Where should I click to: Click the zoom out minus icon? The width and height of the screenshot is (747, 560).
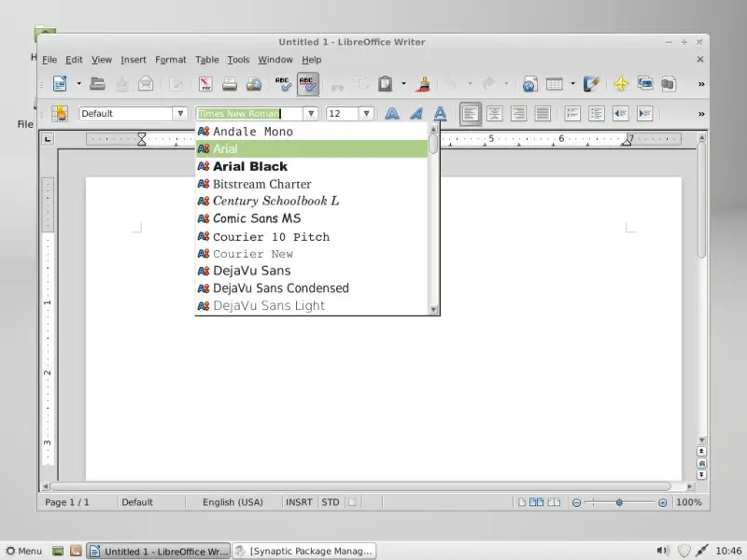pos(576,502)
